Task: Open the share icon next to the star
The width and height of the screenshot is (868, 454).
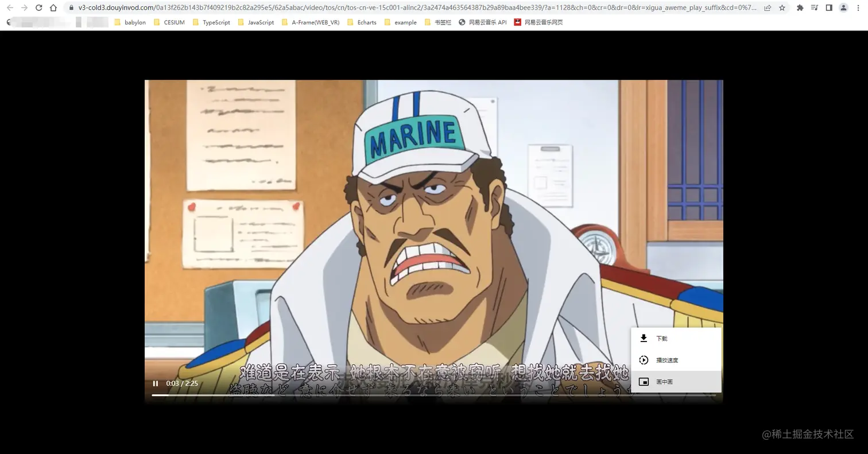Action: pyautogui.click(x=767, y=9)
